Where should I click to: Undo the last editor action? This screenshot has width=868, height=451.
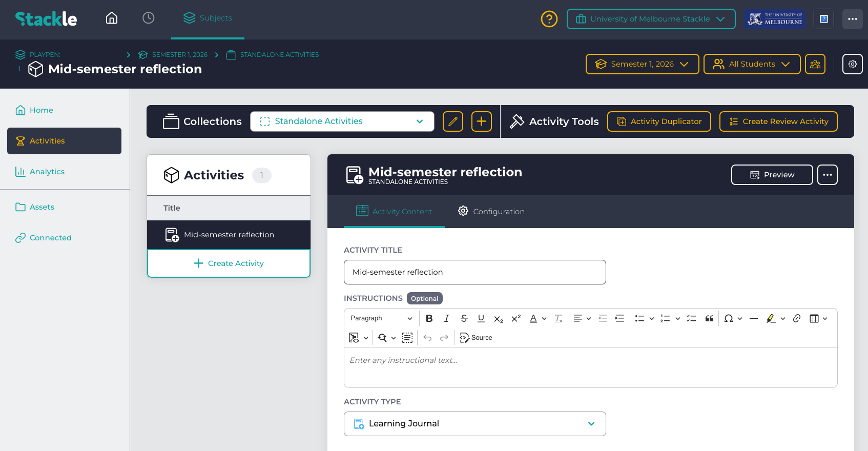pos(427,338)
